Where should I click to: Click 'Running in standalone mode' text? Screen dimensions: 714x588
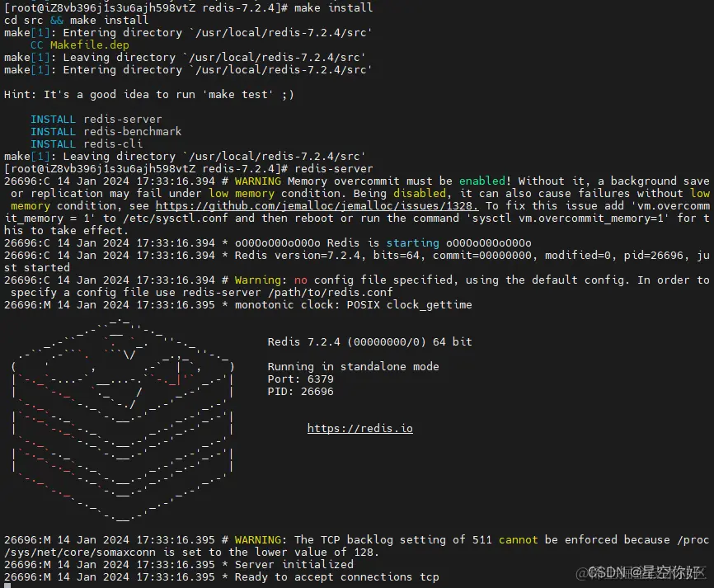click(x=354, y=367)
